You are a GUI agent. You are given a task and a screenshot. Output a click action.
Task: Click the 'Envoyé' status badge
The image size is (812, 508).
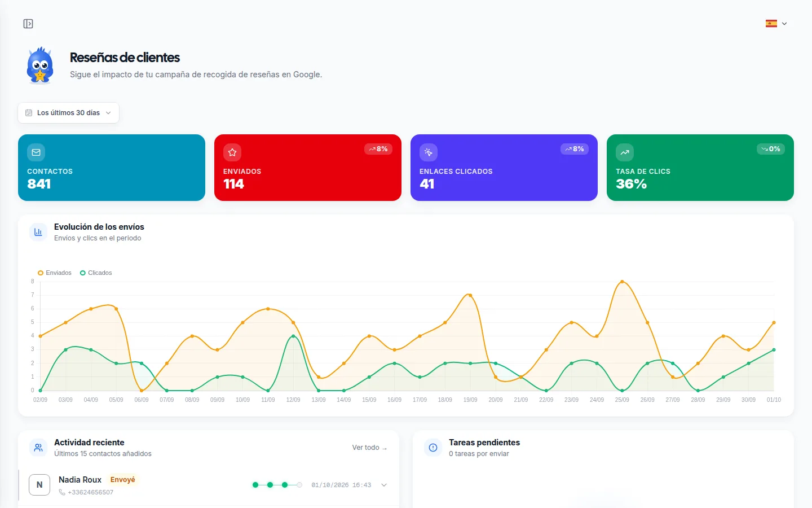(122, 480)
